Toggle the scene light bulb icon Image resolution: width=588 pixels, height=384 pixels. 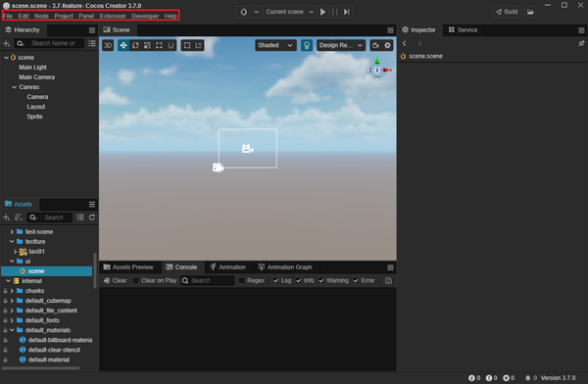[x=307, y=45]
